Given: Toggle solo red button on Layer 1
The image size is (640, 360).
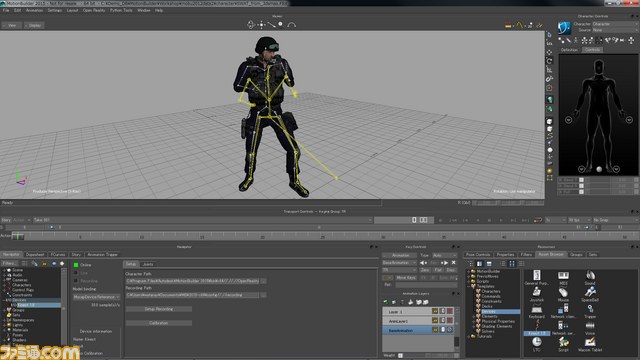Looking at the screenshot, I should click(x=449, y=311).
